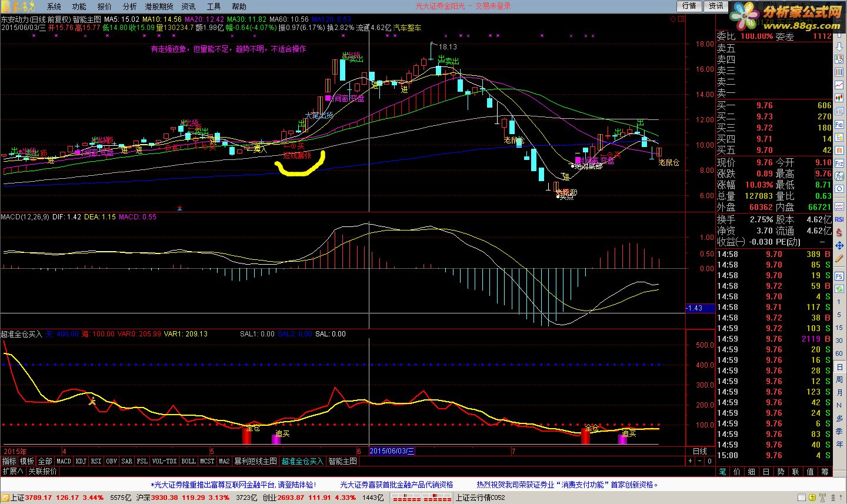Image resolution: width=847 pixels, height=504 pixels.
Task: Click the wavy indicator line icon
Action: 839,206
